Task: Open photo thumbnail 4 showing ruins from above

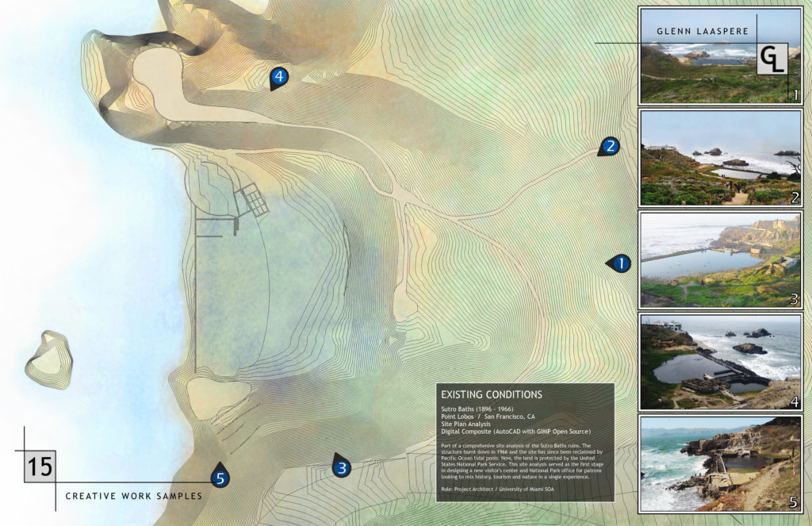Action: point(720,363)
